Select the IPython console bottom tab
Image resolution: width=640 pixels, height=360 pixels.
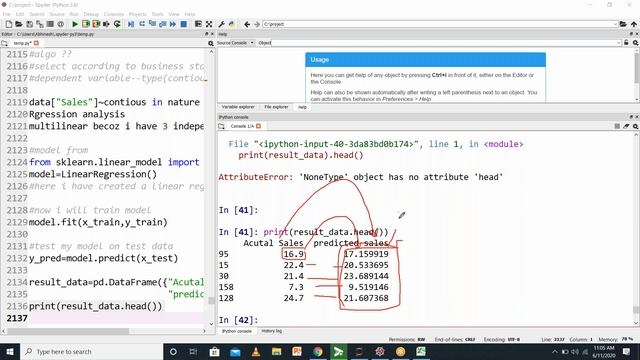[x=237, y=331]
